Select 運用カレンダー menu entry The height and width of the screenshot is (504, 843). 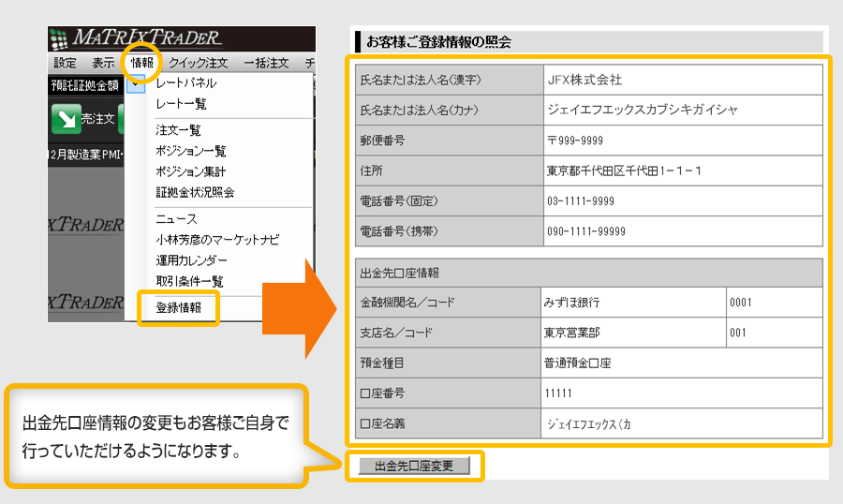(x=191, y=260)
